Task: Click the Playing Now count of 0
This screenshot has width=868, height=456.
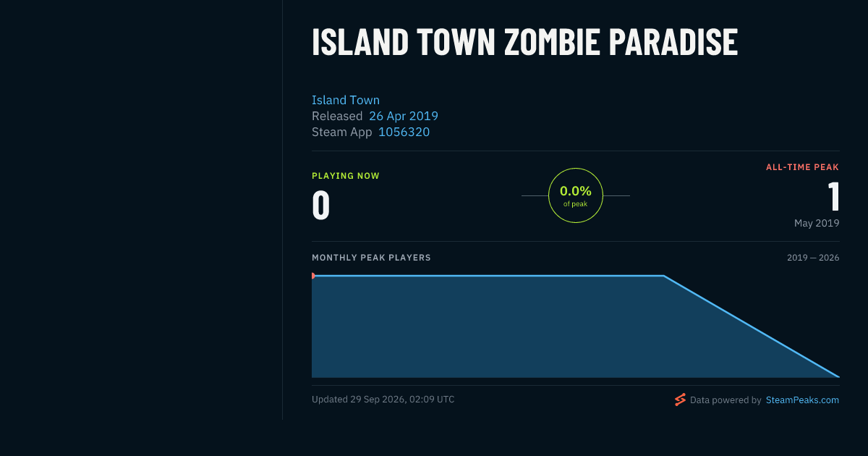Action: [321, 205]
